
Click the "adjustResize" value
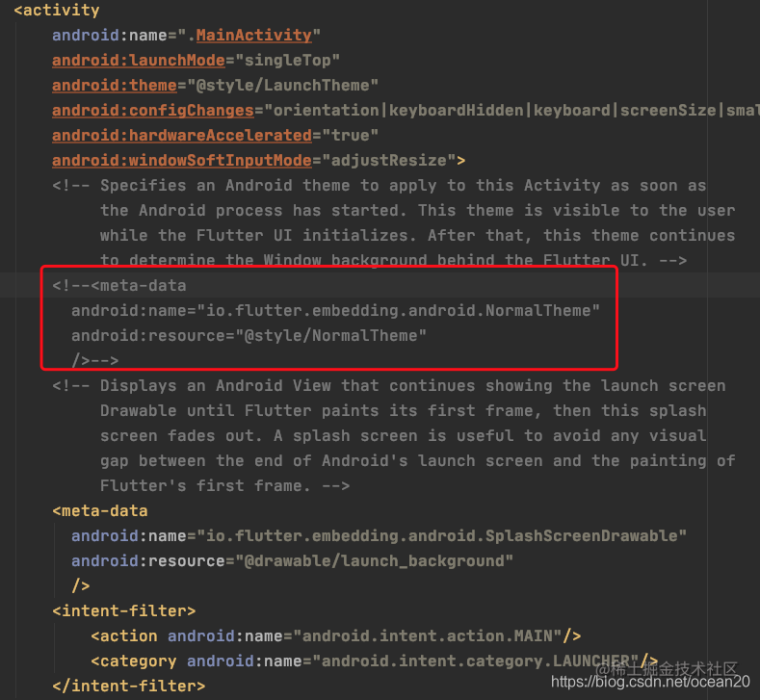click(x=389, y=161)
